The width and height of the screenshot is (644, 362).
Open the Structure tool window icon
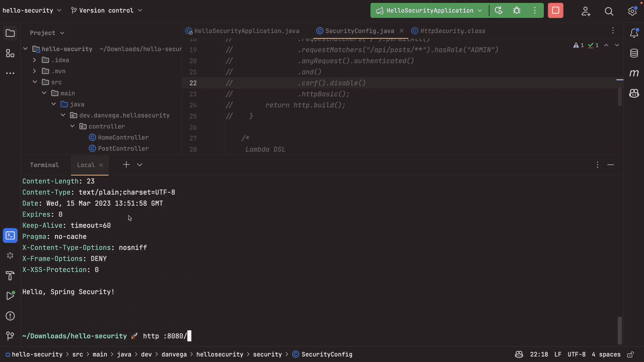pyautogui.click(x=10, y=53)
